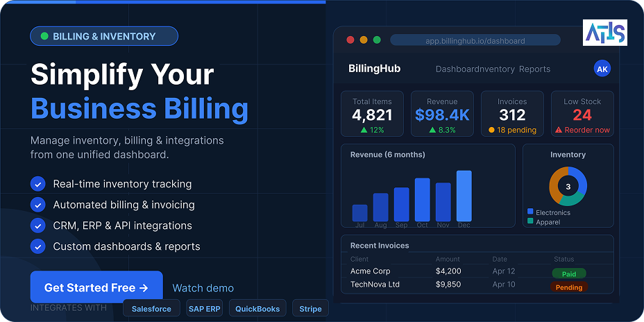Click the $4,200 amount cell

click(x=448, y=271)
